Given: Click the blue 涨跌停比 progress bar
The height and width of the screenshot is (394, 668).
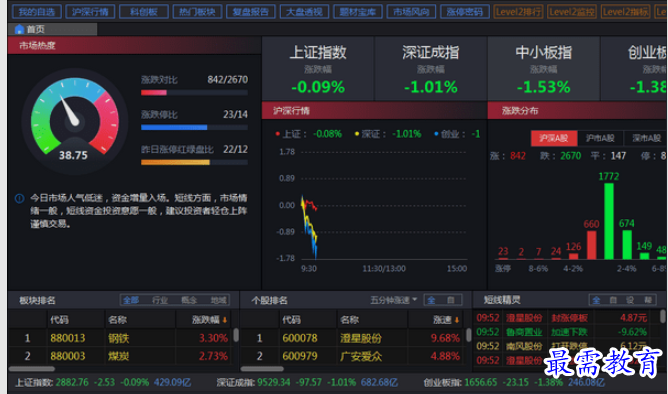Looking at the screenshot, I should pyautogui.click(x=174, y=127).
